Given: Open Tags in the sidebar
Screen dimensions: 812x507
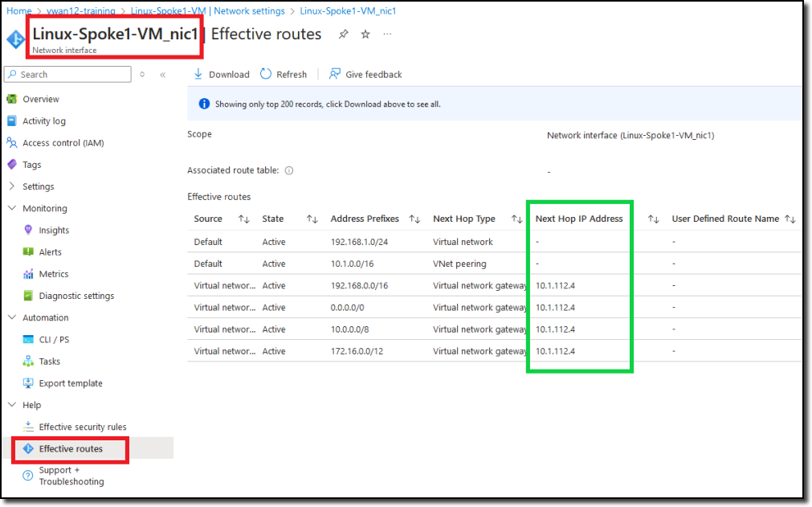Looking at the screenshot, I should click(x=31, y=165).
